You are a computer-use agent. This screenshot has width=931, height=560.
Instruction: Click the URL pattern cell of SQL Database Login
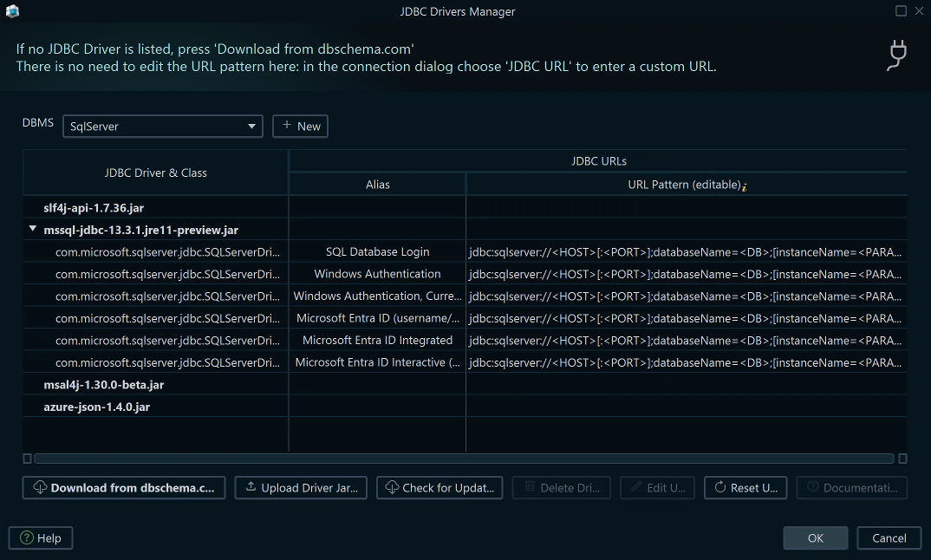coord(686,252)
